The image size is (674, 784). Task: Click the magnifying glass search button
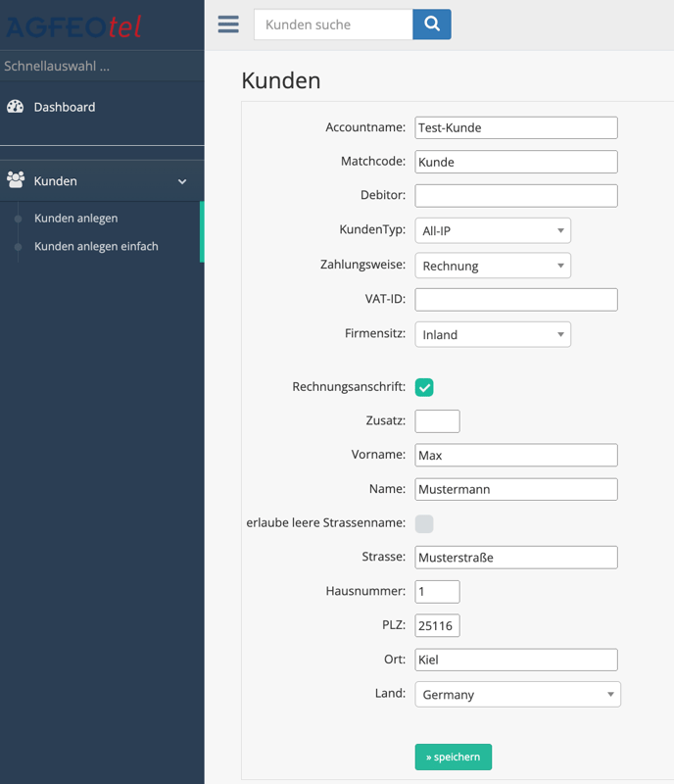pyautogui.click(x=432, y=24)
